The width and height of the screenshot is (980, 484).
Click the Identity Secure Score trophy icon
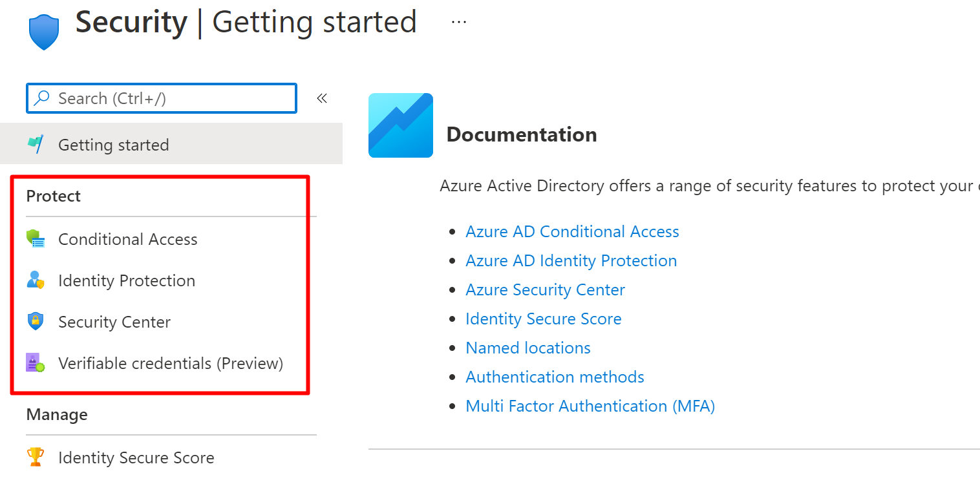pyautogui.click(x=36, y=458)
